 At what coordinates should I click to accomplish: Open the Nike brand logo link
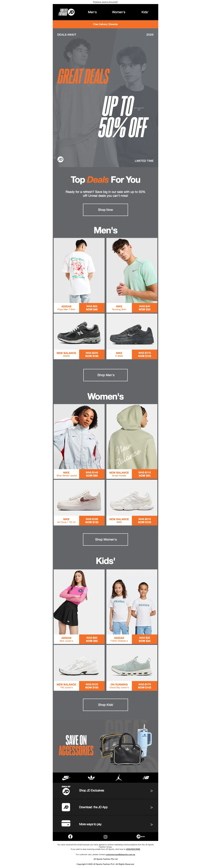pyautogui.click(x=66, y=778)
